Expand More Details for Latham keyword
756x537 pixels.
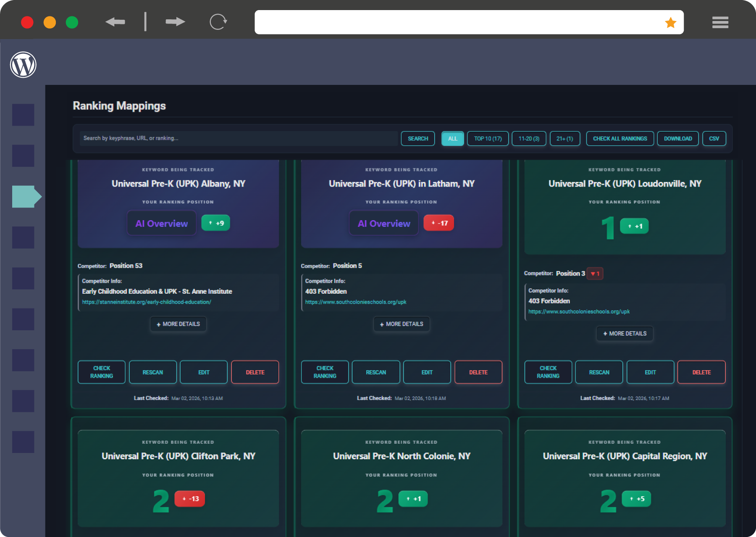click(402, 324)
